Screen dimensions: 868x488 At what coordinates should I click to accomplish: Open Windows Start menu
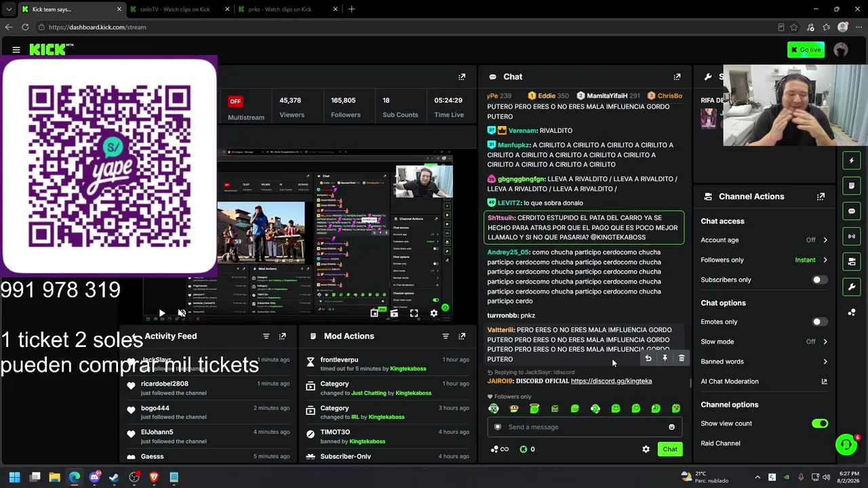point(15,477)
